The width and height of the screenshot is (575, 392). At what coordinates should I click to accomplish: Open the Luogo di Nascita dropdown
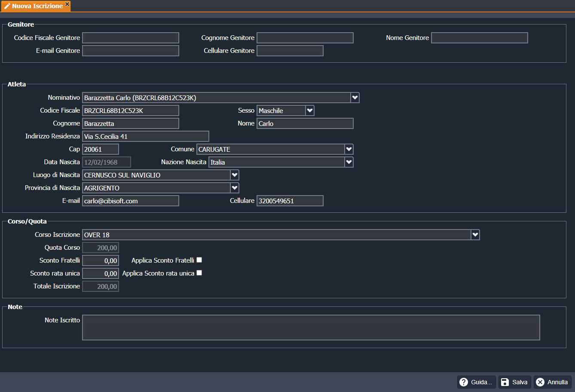[235, 175]
